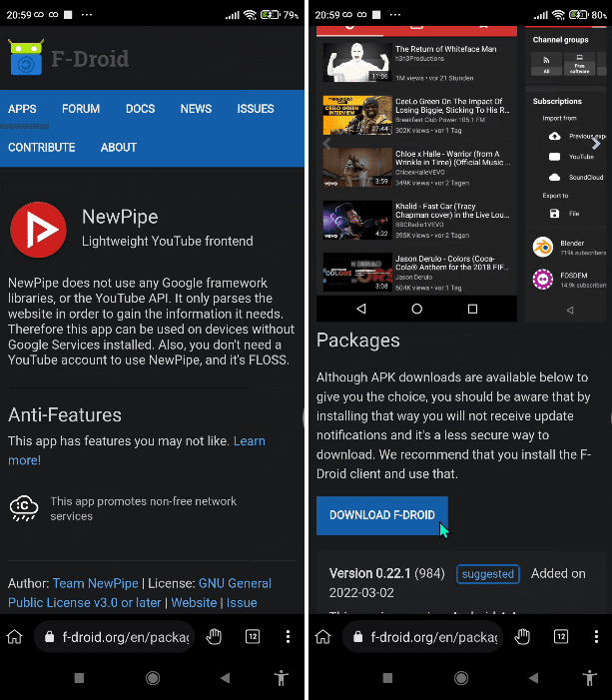Screen dimensions: 612x700
Task: Tap the recents square on right phone
Action: (x=387, y=678)
